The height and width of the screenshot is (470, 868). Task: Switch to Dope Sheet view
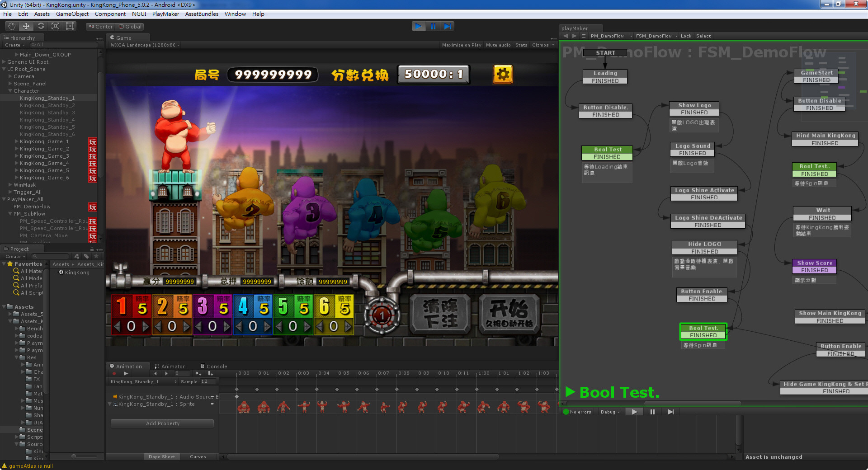point(162,456)
